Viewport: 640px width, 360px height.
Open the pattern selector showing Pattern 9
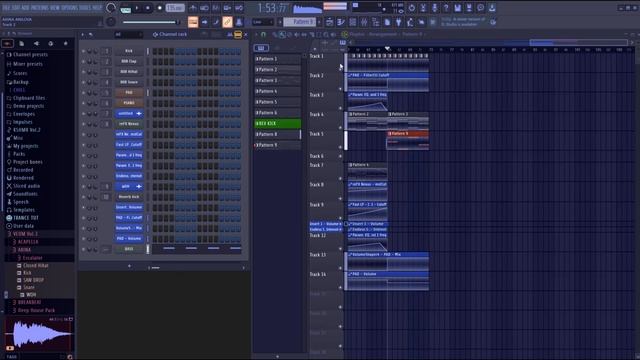coord(302,22)
